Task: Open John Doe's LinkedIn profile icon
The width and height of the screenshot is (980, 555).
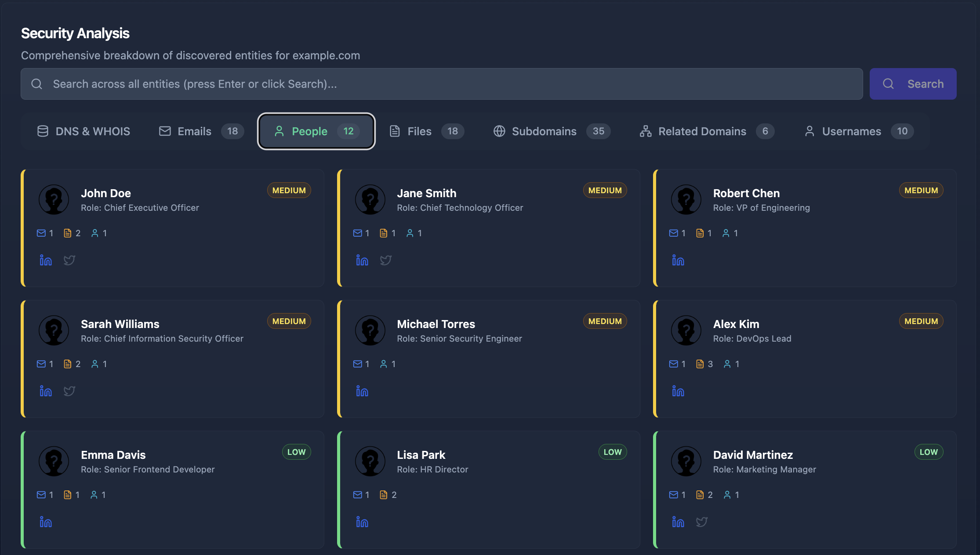Action: pyautogui.click(x=46, y=260)
